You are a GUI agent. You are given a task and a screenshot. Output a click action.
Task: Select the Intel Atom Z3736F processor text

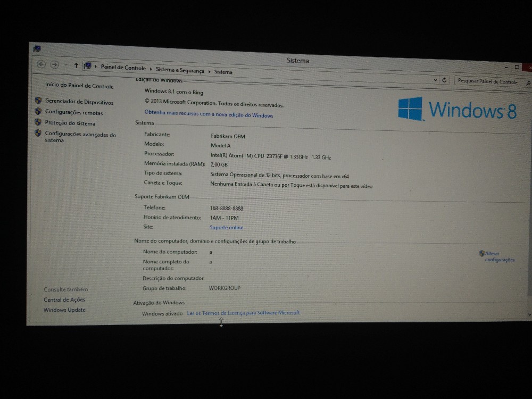click(x=271, y=156)
